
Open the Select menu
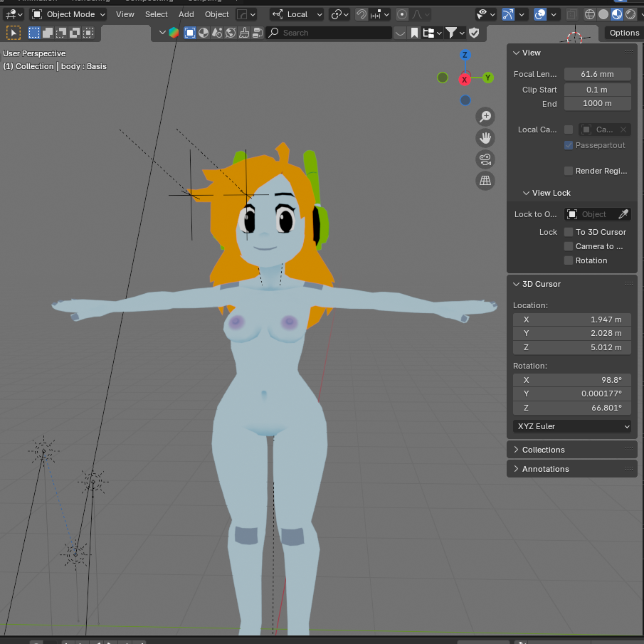click(x=157, y=14)
